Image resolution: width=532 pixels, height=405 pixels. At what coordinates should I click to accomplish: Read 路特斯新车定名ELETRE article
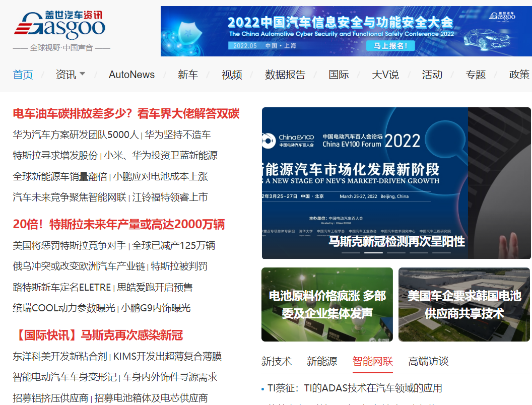(62, 287)
